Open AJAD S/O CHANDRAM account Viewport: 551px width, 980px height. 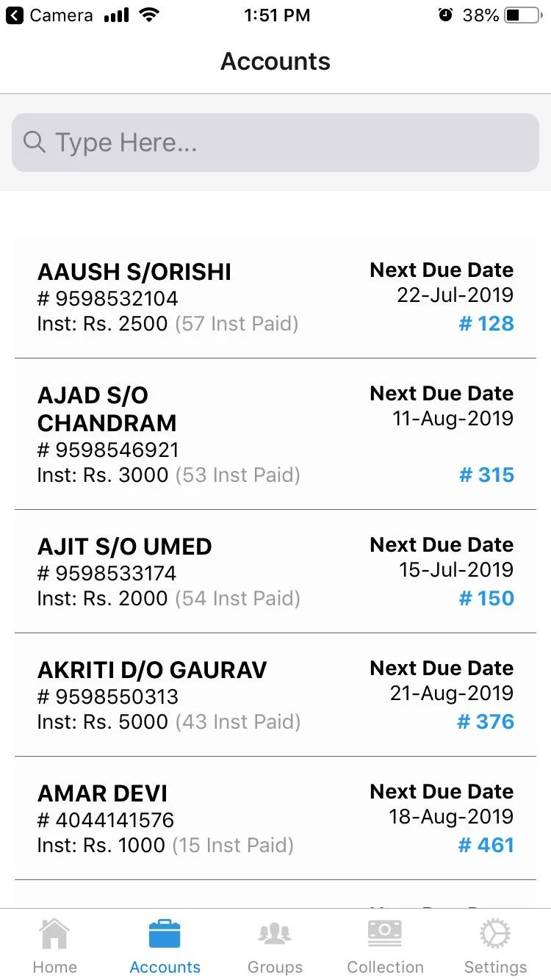[x=275, y=434]
